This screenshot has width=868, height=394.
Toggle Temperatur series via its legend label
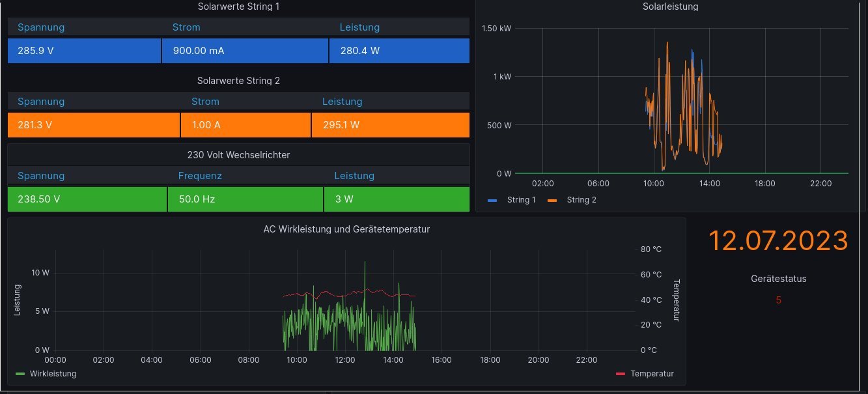652,374
